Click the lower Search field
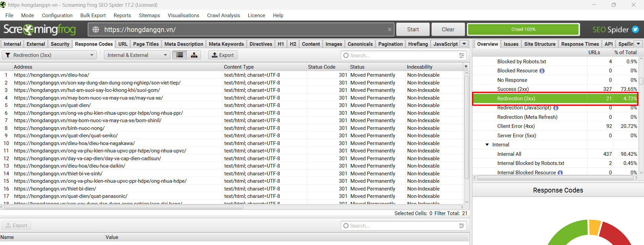 (404, 226)
